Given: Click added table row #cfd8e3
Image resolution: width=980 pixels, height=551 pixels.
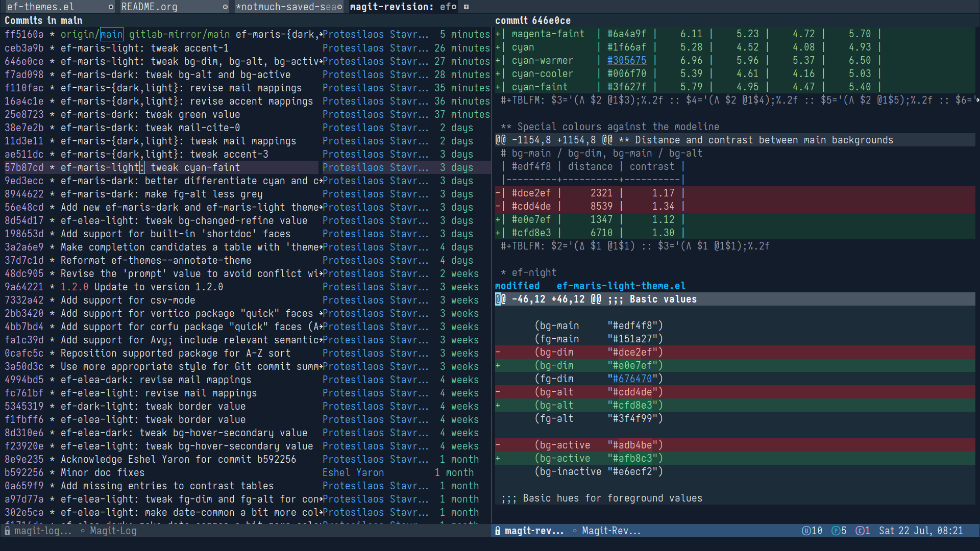Looking at the screenshot, I should pos(735,233).
